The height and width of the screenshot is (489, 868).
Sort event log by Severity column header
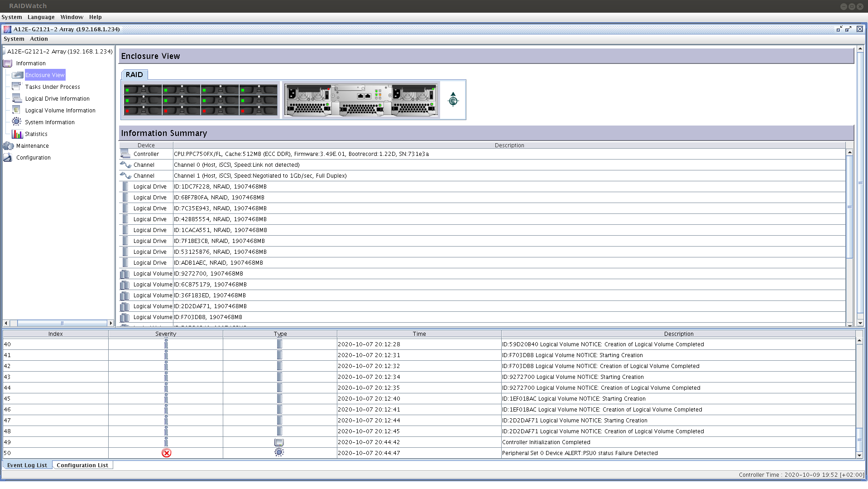[166, 334]
